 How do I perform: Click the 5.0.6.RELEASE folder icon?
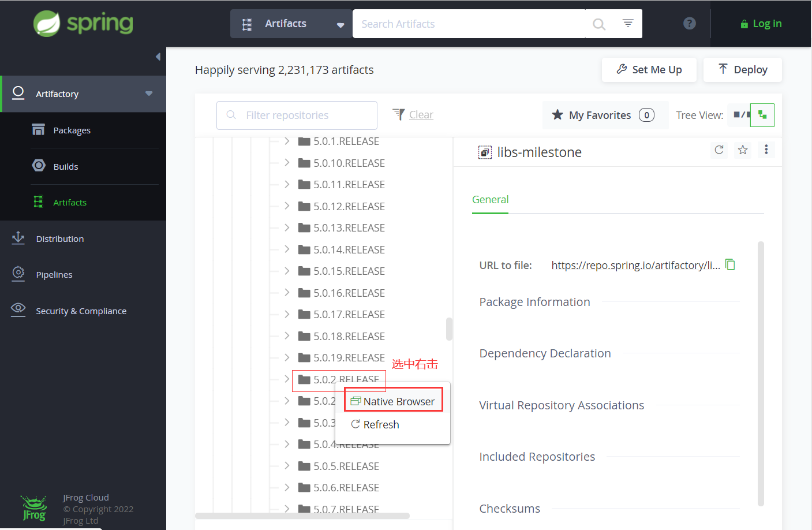pos(304,487)
